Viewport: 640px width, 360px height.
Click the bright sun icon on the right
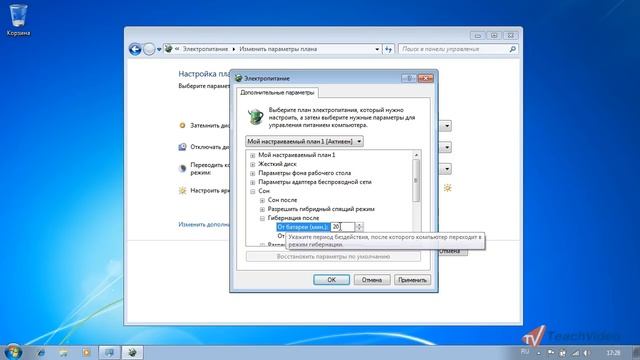[x=447, y=188]
